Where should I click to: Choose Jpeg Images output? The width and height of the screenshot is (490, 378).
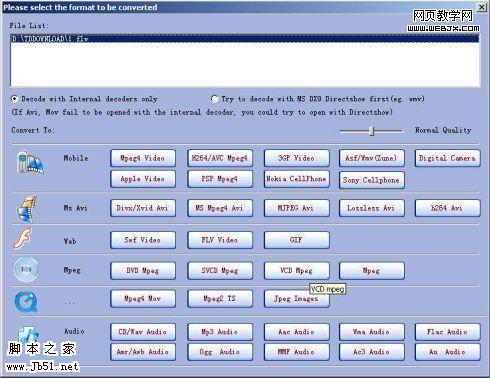pos(296,299)
